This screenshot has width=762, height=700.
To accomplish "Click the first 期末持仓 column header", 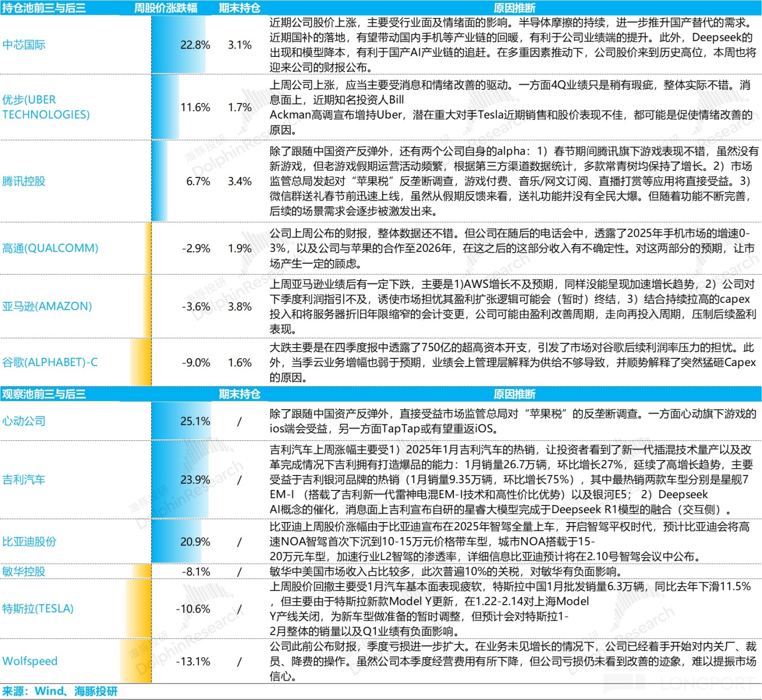I will pos(240,8).
